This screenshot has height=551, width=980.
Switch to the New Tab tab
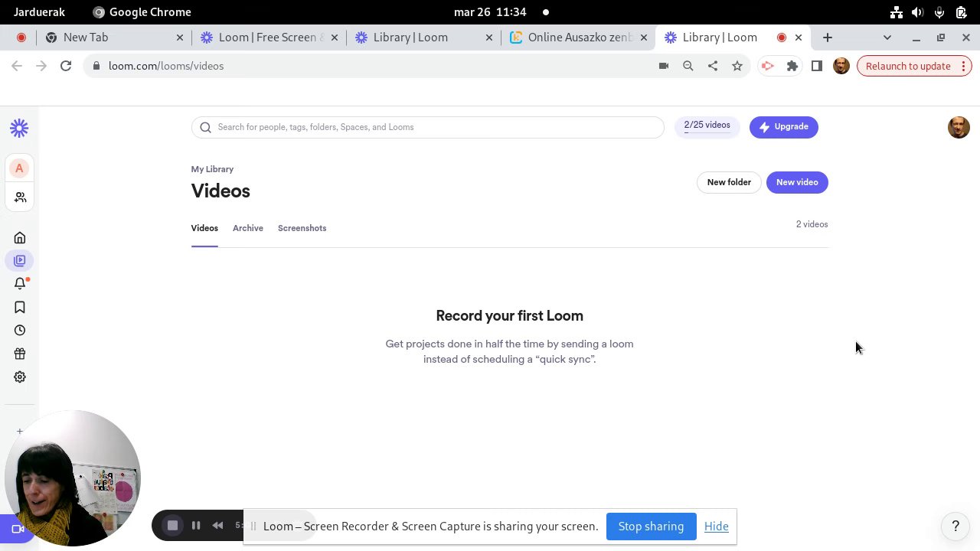tap(115, 37)
